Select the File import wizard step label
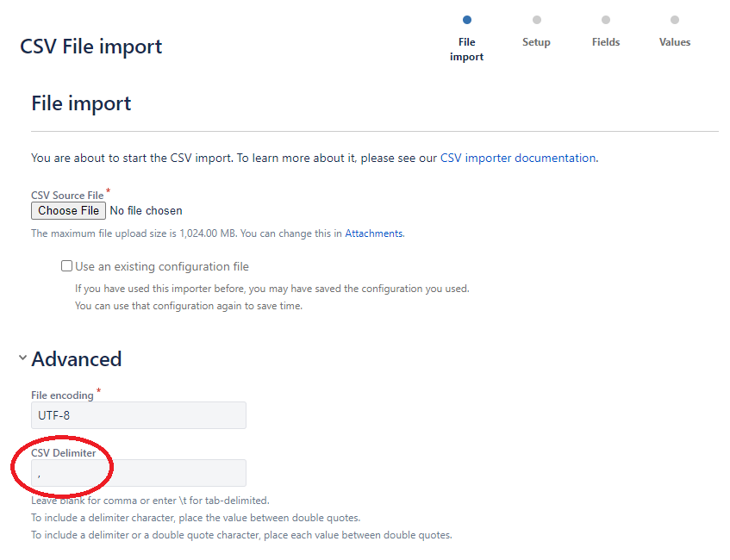Screen dimensions: 730x560 [466, 49]
